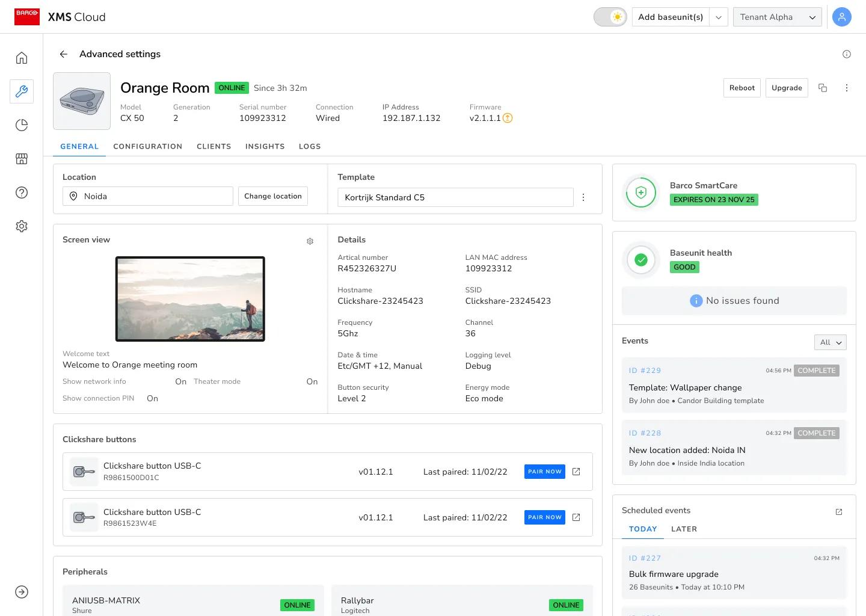The image size is (866, 616).
Task: Switch to the Configuration tab
Action: coord(148,146)
